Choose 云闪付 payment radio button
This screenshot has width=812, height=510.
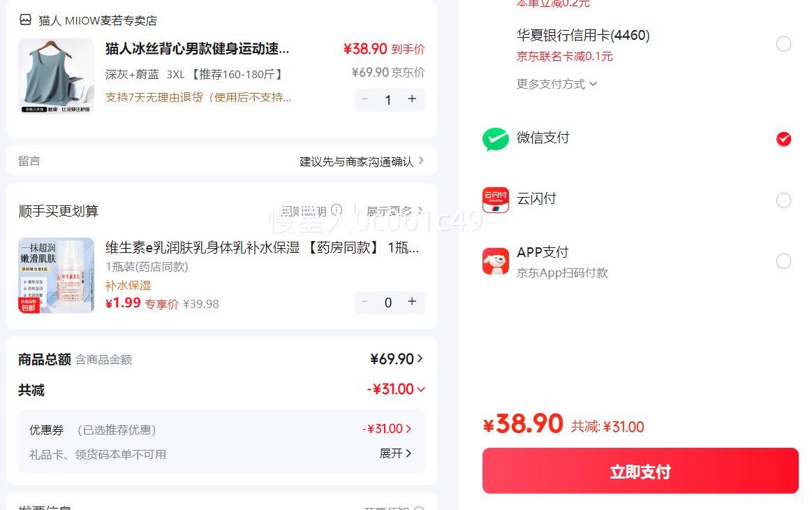783,201
